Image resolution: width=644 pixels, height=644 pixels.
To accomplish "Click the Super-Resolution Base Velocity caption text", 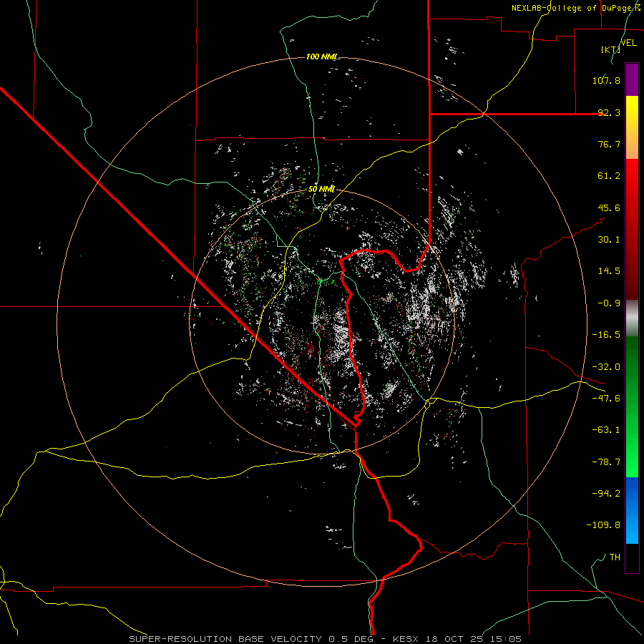I will (325, 639).
